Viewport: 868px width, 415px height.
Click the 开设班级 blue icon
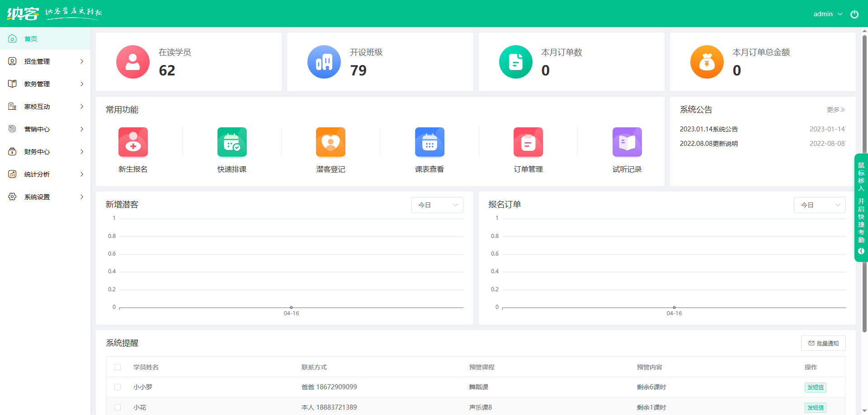(324, 62)
